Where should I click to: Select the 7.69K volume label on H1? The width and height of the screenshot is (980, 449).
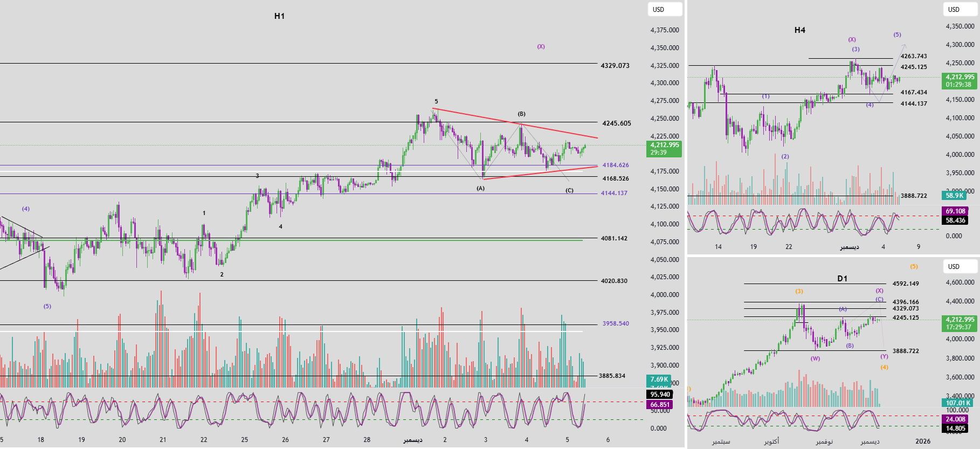click(x=659, y=379)
